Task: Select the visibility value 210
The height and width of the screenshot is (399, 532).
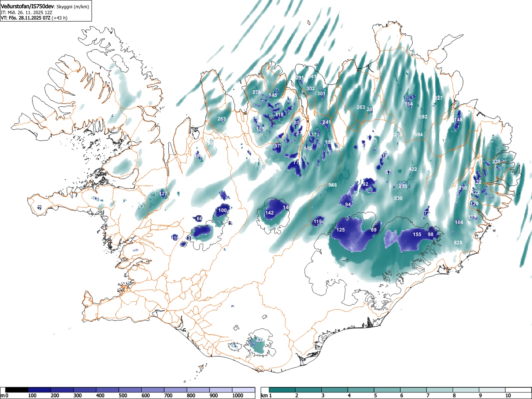Action: tap(463, 188)
